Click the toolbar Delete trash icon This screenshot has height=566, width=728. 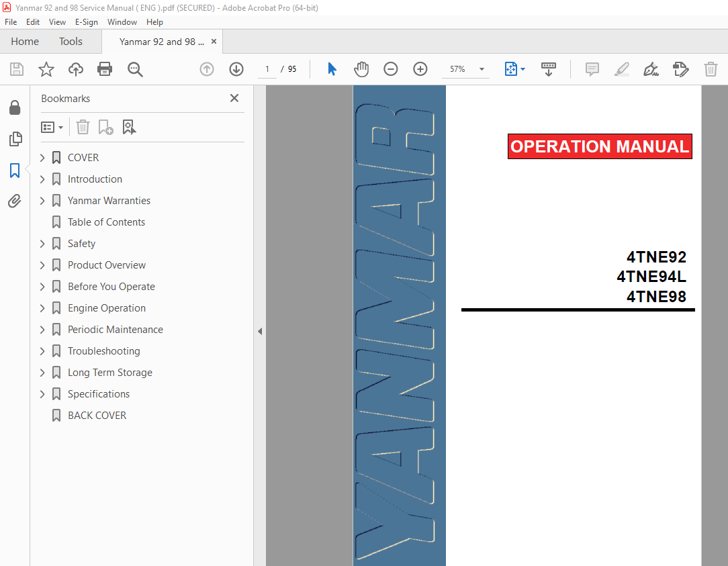pos(711,69)
